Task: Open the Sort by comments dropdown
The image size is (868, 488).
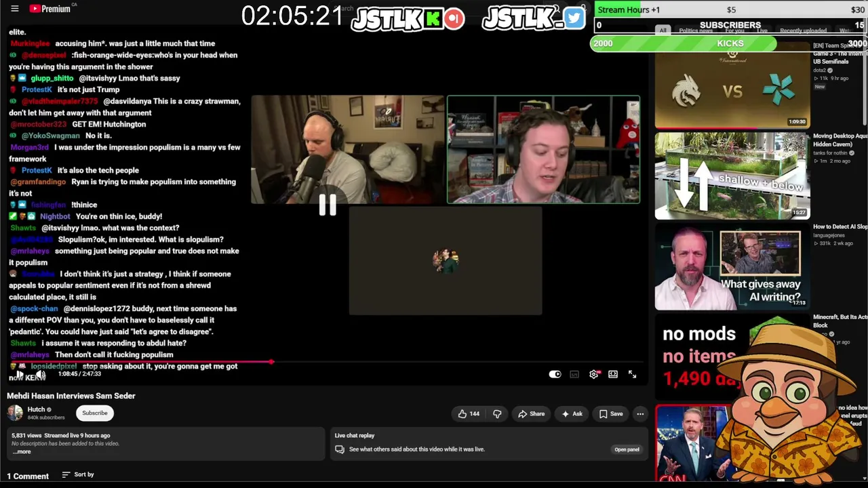Action: (78, 474)
